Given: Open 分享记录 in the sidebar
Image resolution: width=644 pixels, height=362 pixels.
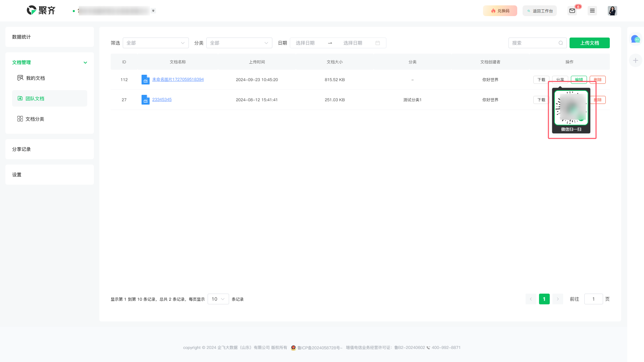Looking at the screenshot, I should [50, 149].
